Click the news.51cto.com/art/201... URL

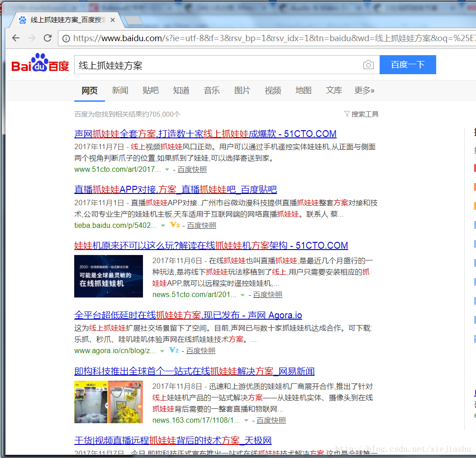click(x=194, y=294)
